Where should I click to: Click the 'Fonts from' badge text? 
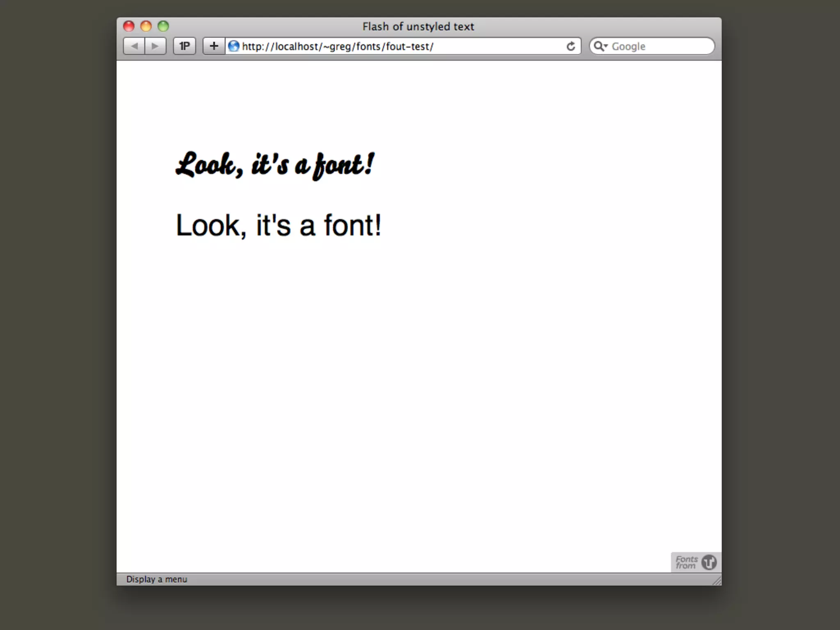686,562
